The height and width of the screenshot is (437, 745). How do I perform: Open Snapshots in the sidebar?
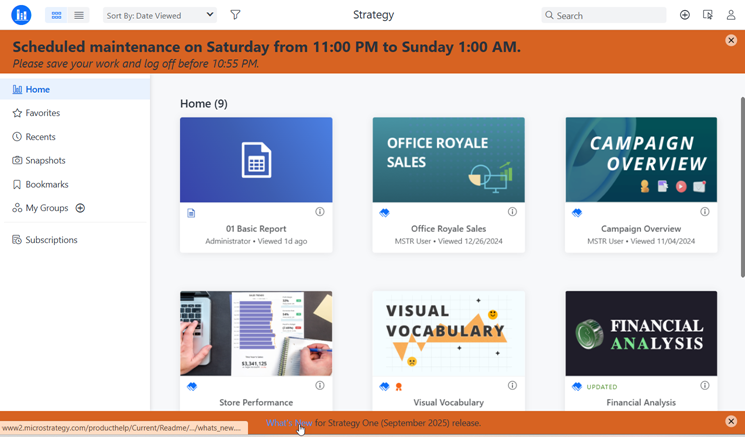pos(75,161)
